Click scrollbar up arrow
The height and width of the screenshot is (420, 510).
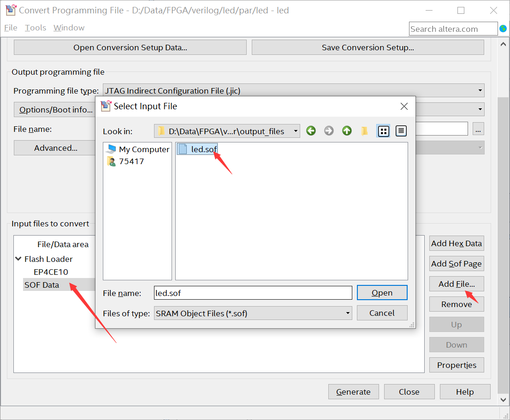coord(503,44)
